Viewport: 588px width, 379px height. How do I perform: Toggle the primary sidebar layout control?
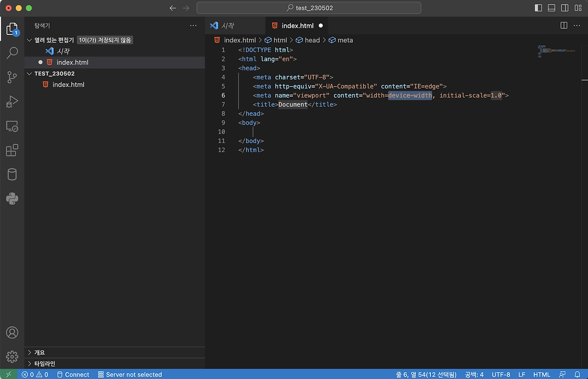pyautogui.click(x=539, y=7)
